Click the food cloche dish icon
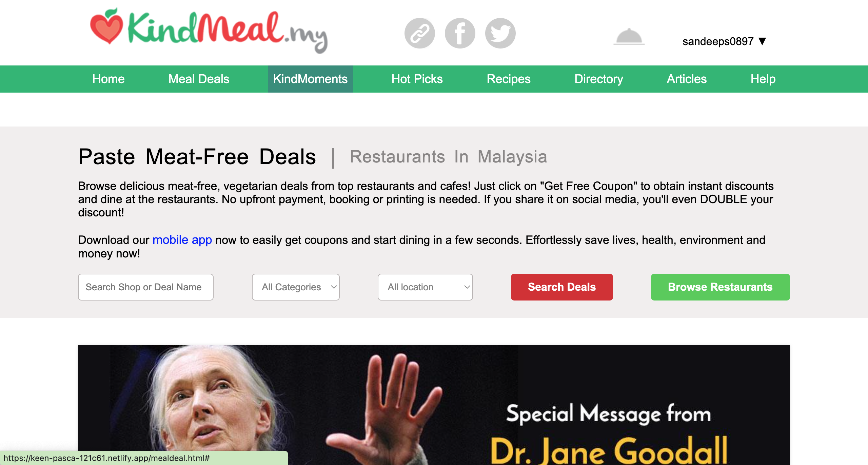 coord(629,37)
